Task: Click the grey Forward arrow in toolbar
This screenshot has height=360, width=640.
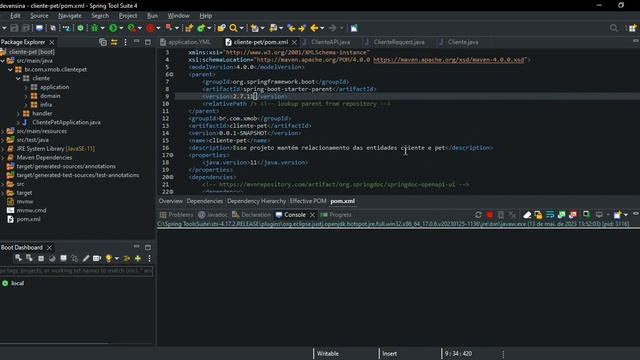Action: coord(333,28)
